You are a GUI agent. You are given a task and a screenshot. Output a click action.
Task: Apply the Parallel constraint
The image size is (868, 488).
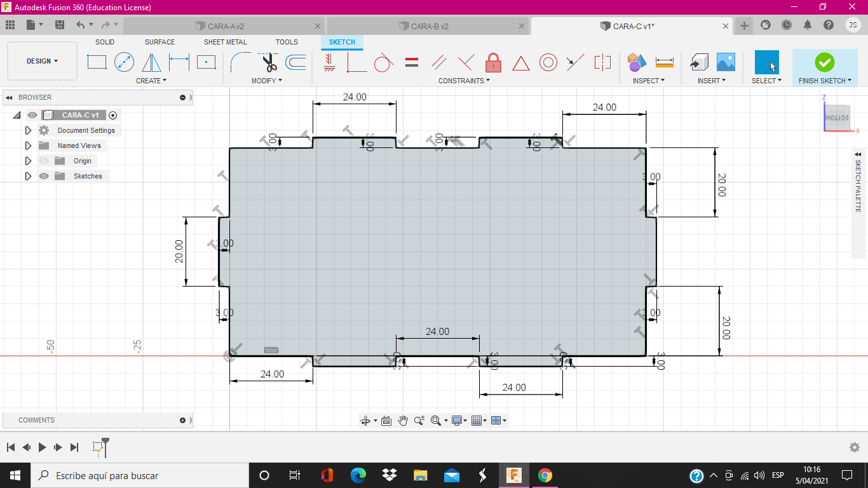tap(438, 62)
